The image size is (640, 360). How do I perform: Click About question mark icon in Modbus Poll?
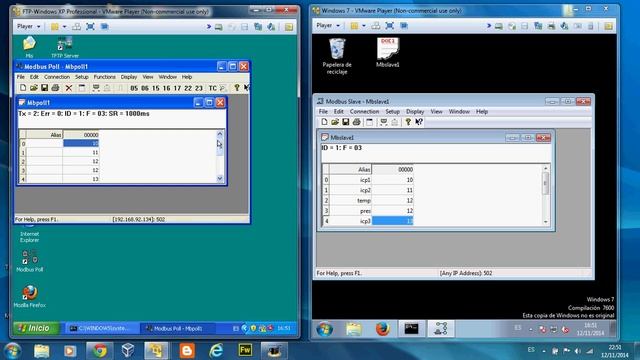pos(237,88)
